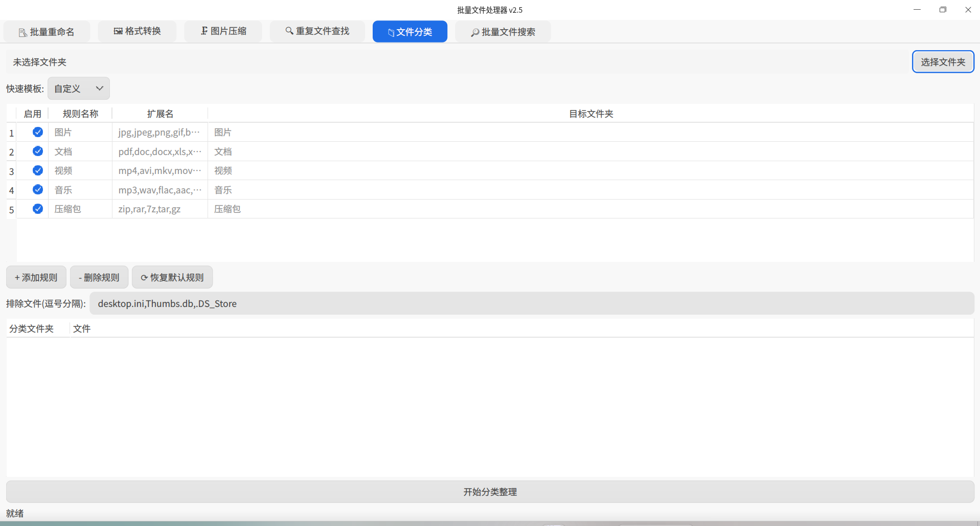Screen dimensions: 980x526
Task: Open the 批量重命名 tab
Action: tap(47, 32)
